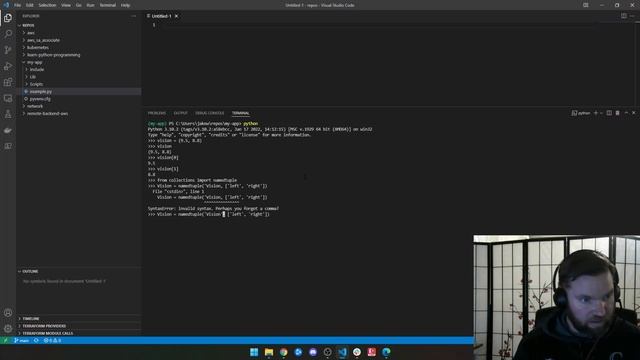Image resolution: width=640 pixels, height=360 pixels.
Task: Open the Run and Debug view
Action: click(8, 66)
